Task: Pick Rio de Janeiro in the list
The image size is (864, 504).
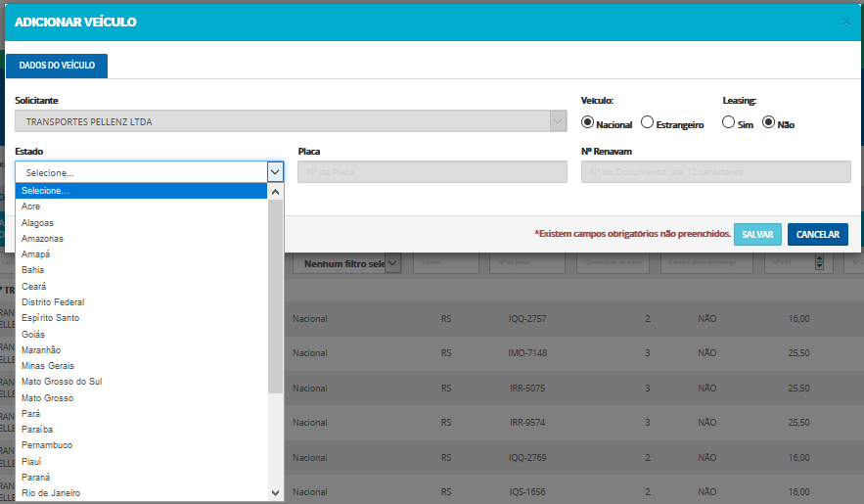Action: [x=51, y=493]
